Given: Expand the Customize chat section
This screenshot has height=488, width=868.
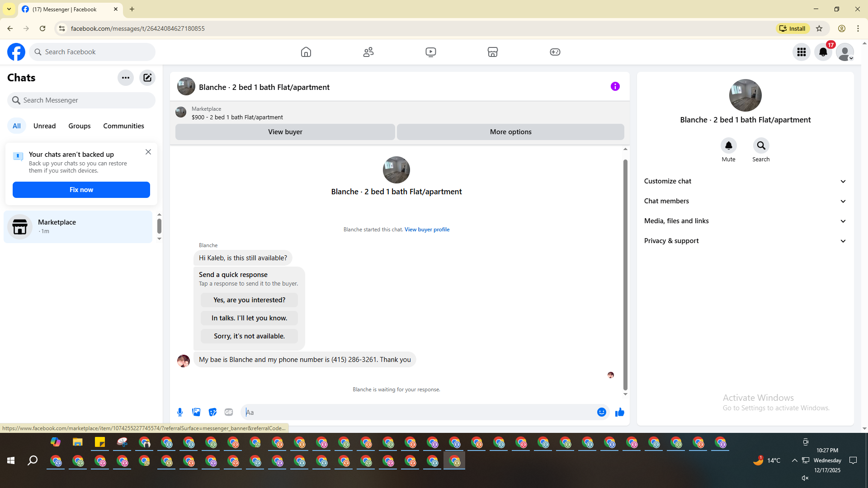Looking at the screenshot, I should pos(745,181).
